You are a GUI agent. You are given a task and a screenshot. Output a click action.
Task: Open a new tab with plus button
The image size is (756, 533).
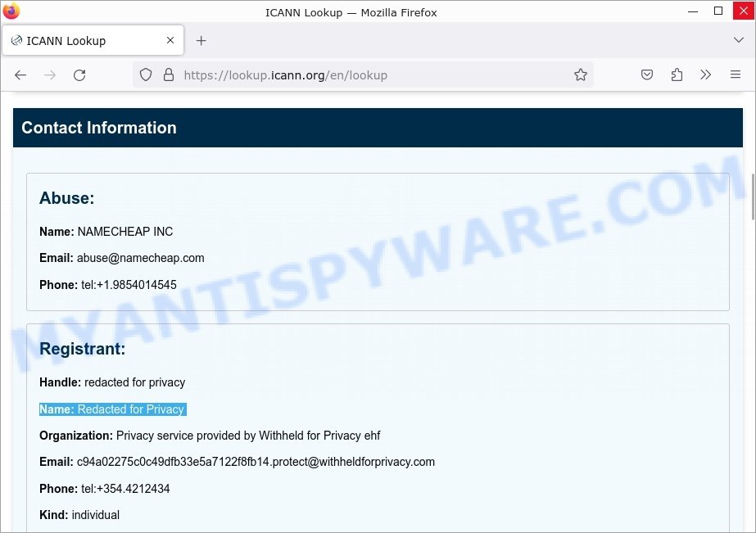click(201, 41)
